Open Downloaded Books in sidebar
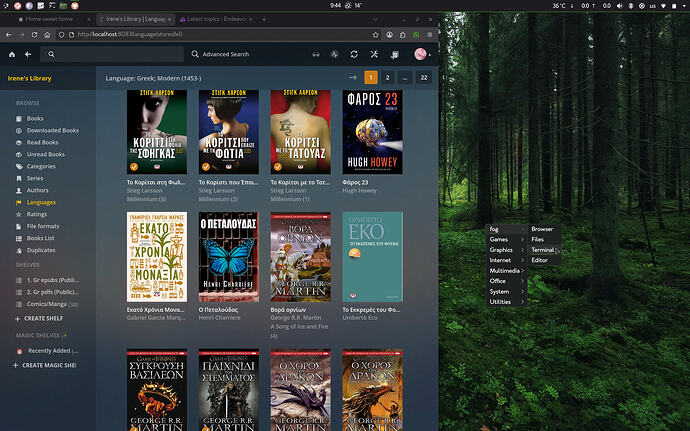This screenshot has height=431, width=690. 53,130
